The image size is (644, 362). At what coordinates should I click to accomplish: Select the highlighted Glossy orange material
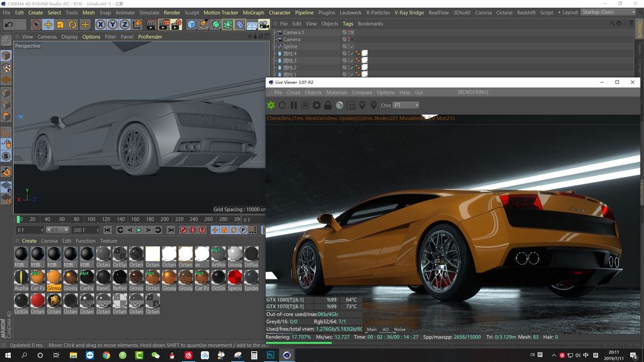click(x=54, y=280)
